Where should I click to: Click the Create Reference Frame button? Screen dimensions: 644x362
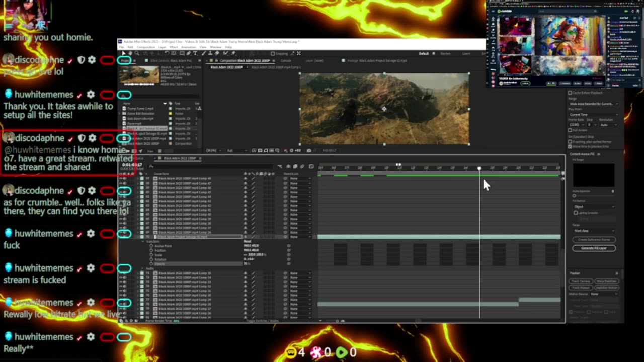pos(594,240)
